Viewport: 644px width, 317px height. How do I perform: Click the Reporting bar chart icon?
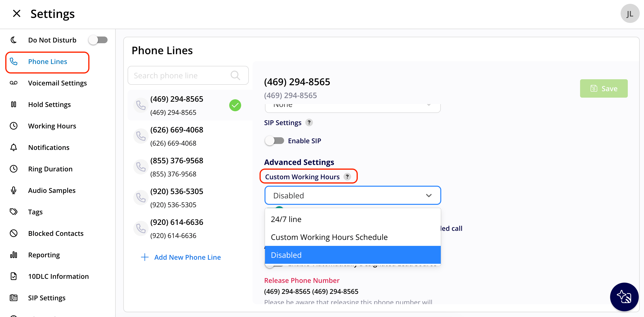pyautogui.click(x=14, y=255)
